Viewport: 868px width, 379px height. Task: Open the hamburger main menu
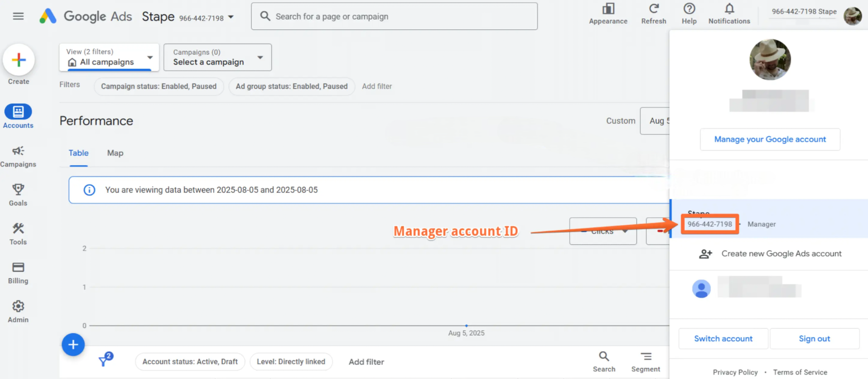point(18,16)
